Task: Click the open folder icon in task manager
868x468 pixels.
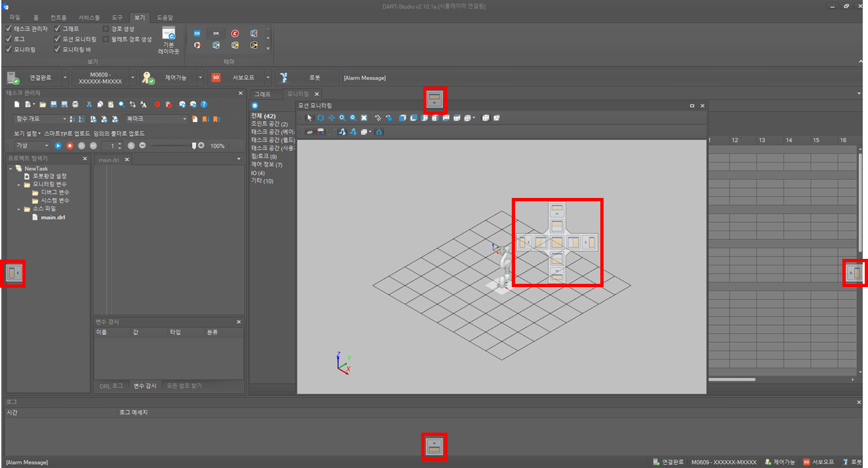Action: pyautogui.click(x=43, y=104)
